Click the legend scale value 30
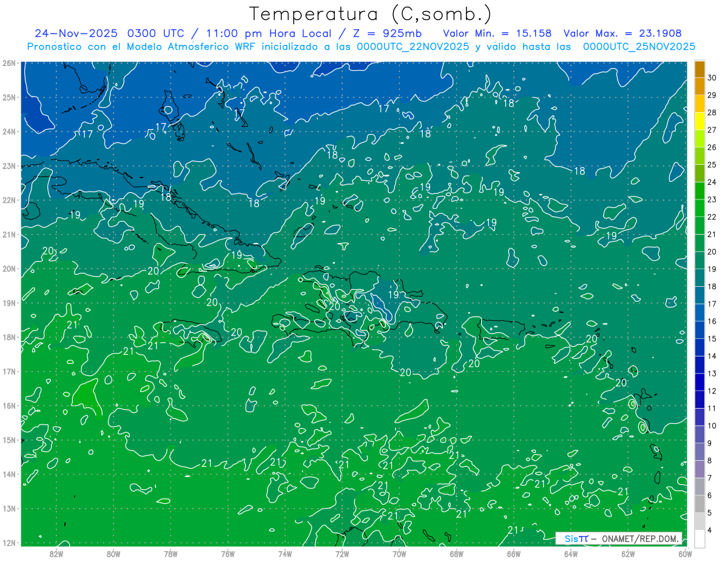The height and width of the screenshot is (562, 728). pos(712,78)
